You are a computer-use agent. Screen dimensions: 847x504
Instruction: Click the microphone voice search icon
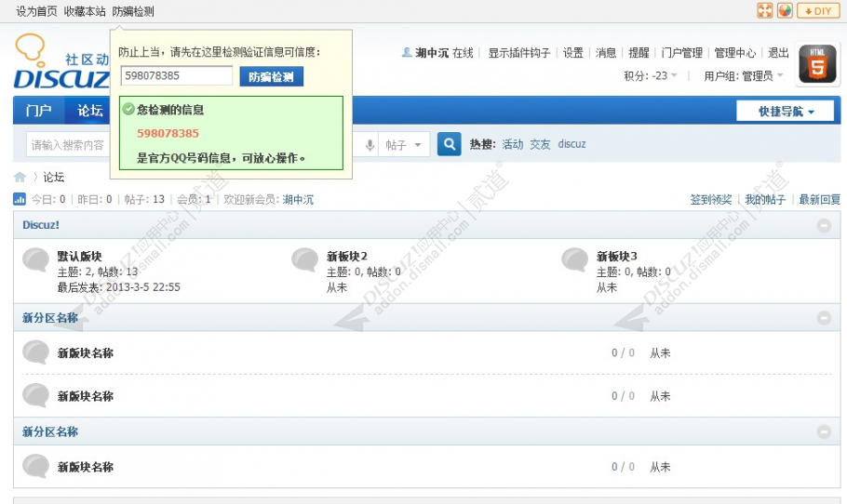(370, 145)
